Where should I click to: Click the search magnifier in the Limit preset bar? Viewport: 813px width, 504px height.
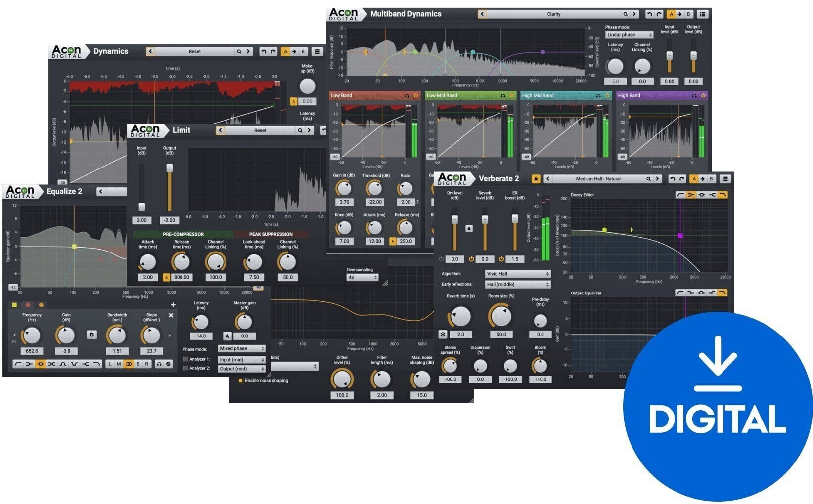(x=300, y=130)
